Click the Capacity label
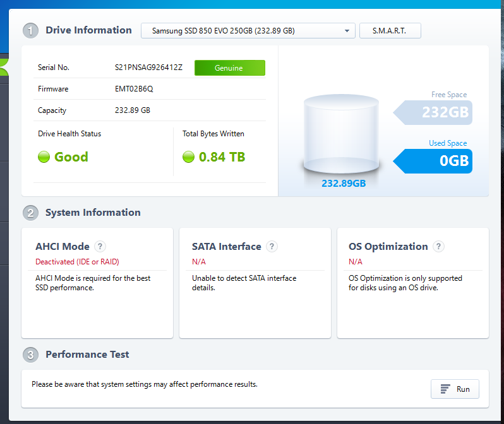504x424 pixels. point(52,110)
